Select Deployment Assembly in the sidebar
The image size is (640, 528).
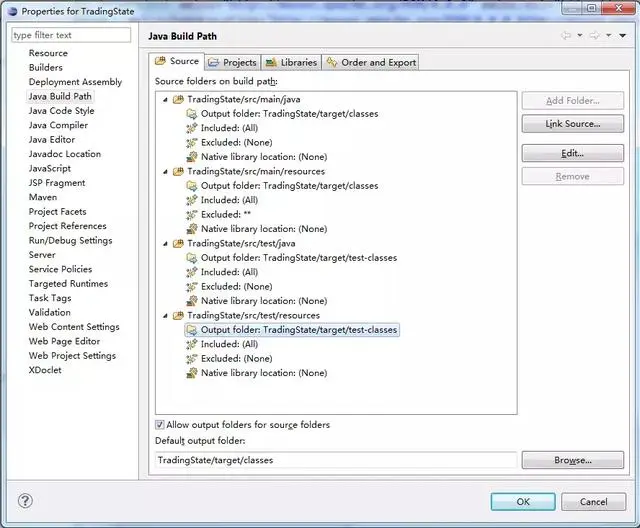coord(75,82)
